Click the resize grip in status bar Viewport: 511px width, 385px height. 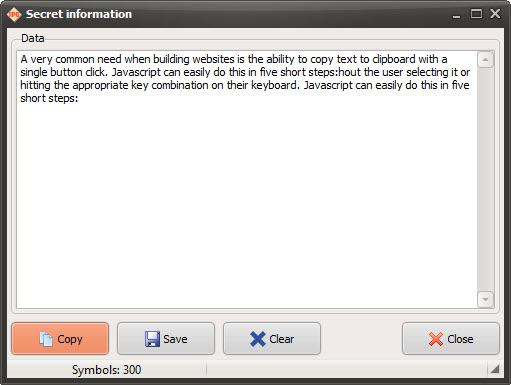point(495,369)
